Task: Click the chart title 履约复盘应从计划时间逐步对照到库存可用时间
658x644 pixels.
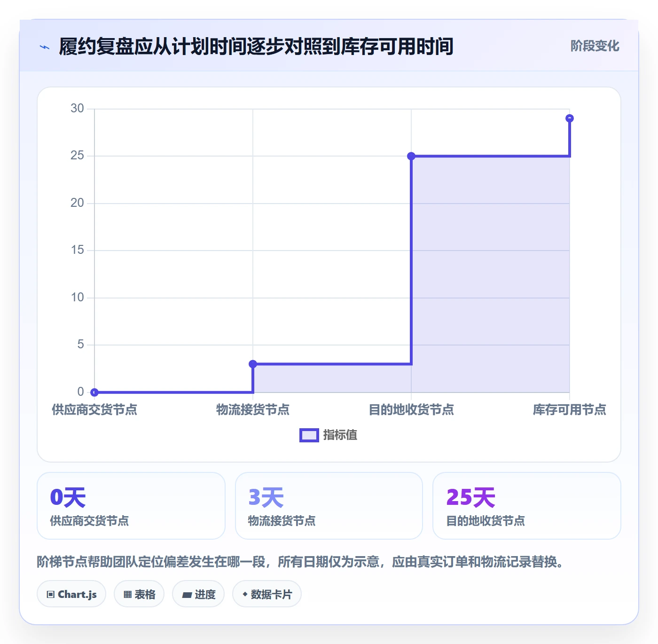Action: point(256,47)
